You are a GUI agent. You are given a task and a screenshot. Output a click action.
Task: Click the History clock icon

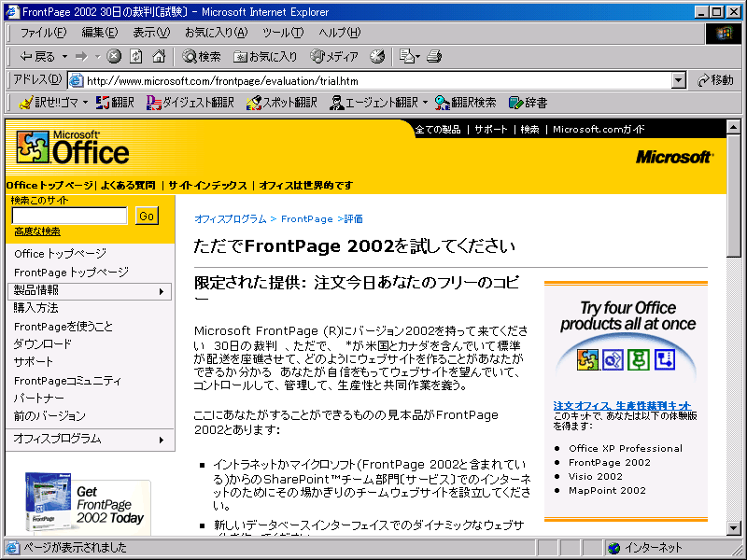(x=378, y=57)
